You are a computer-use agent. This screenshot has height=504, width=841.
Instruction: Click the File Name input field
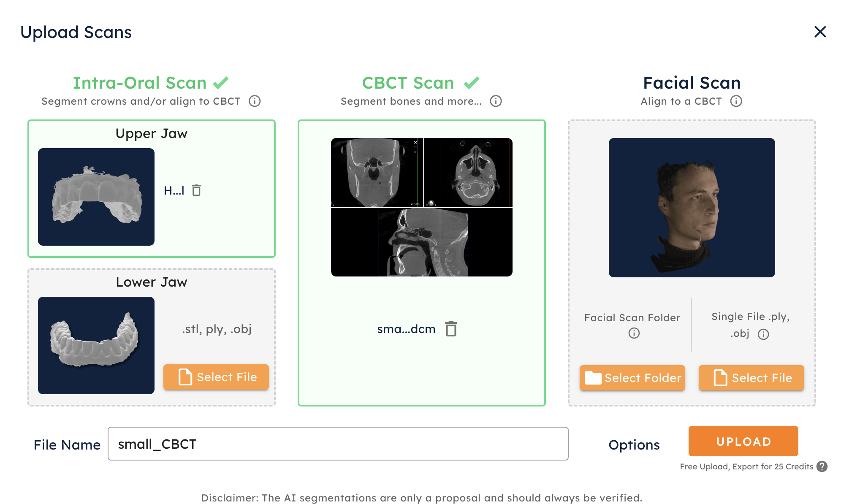(x=338, y=444)
